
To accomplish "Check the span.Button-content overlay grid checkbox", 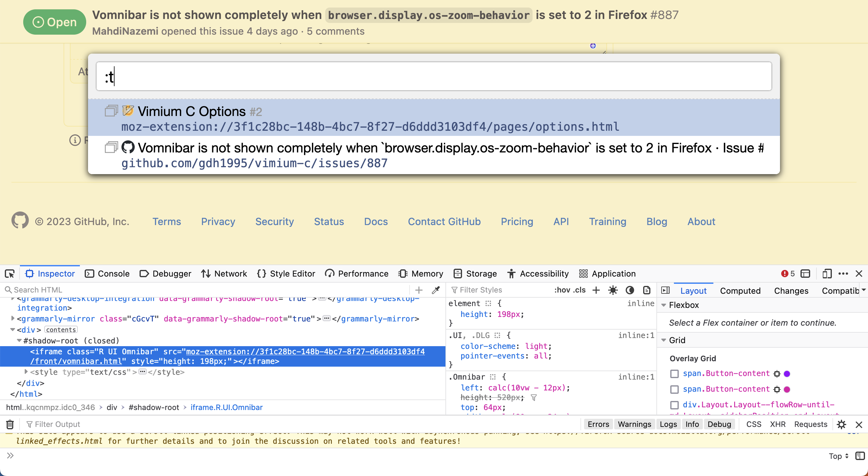I will 675,374.
